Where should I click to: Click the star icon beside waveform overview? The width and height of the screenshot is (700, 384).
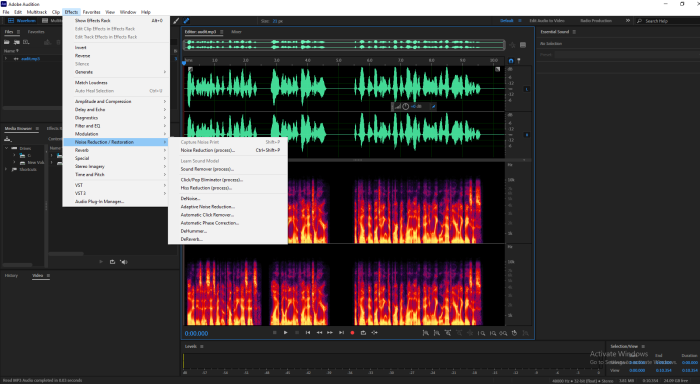click(x=512, y=45)
